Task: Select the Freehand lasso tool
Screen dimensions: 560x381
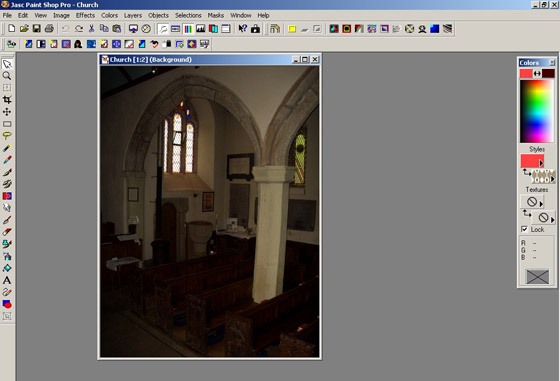Action: pyautogui.click(x=7, y=136)
